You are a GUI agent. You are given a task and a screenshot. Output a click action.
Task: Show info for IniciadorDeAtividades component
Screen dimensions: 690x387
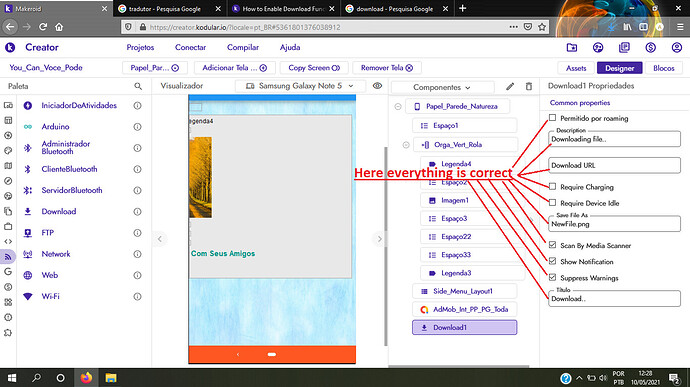(137, 106)
